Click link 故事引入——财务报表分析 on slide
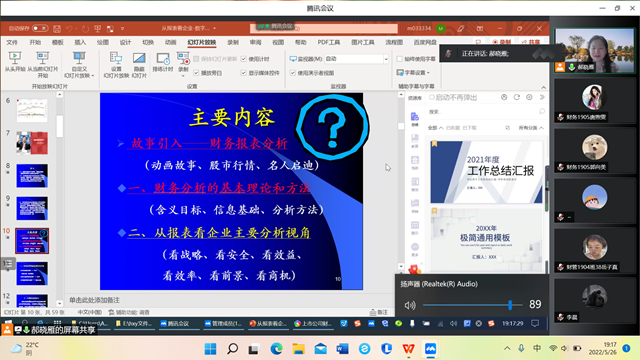Image resolution: width=640 pixels, height=360 pixels. click(209, 144)
